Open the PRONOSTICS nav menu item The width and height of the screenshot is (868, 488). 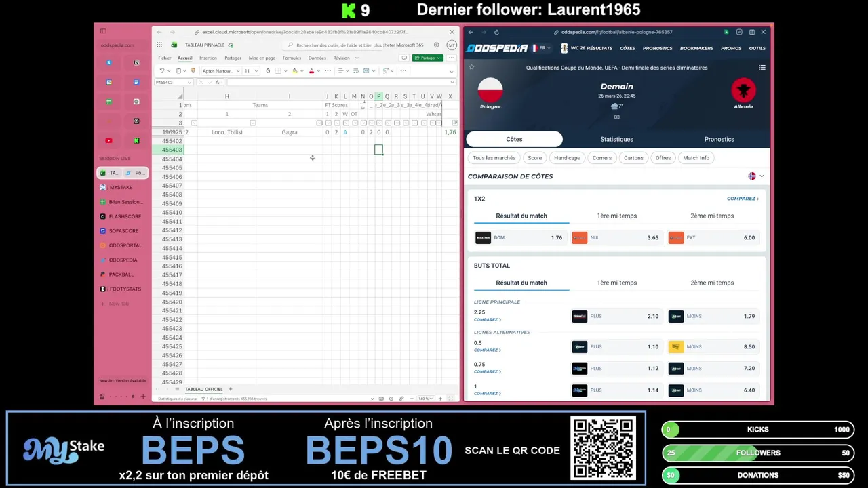pos(658,48)
